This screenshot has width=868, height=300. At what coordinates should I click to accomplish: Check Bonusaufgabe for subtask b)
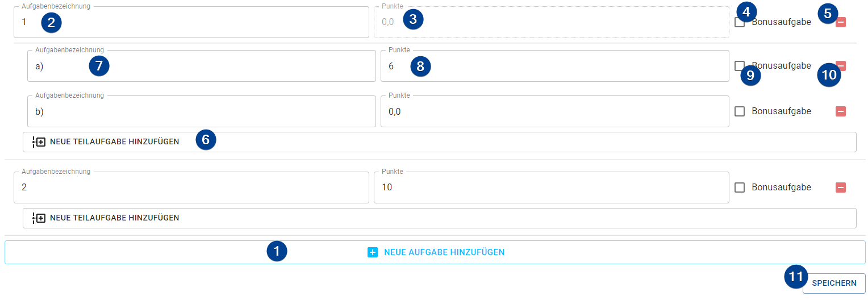click(x=740, y=111)
